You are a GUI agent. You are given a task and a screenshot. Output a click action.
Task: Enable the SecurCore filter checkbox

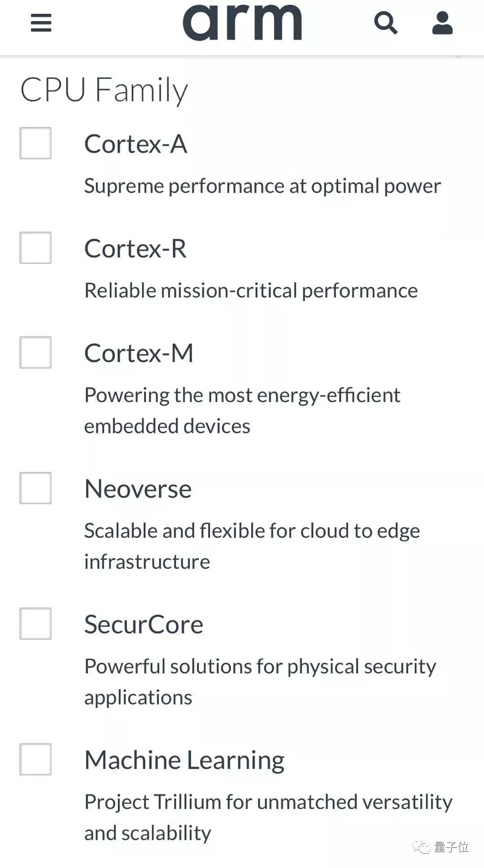[x=35, y=624]
